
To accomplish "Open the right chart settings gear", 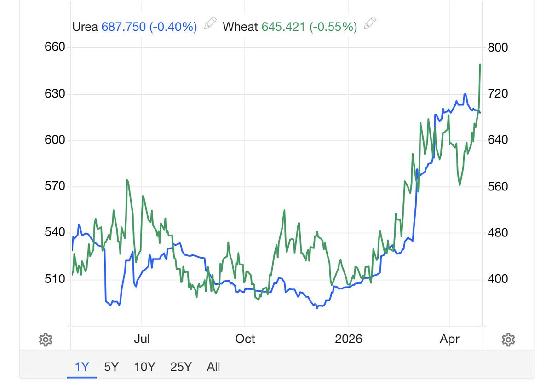I will point(508,339).
